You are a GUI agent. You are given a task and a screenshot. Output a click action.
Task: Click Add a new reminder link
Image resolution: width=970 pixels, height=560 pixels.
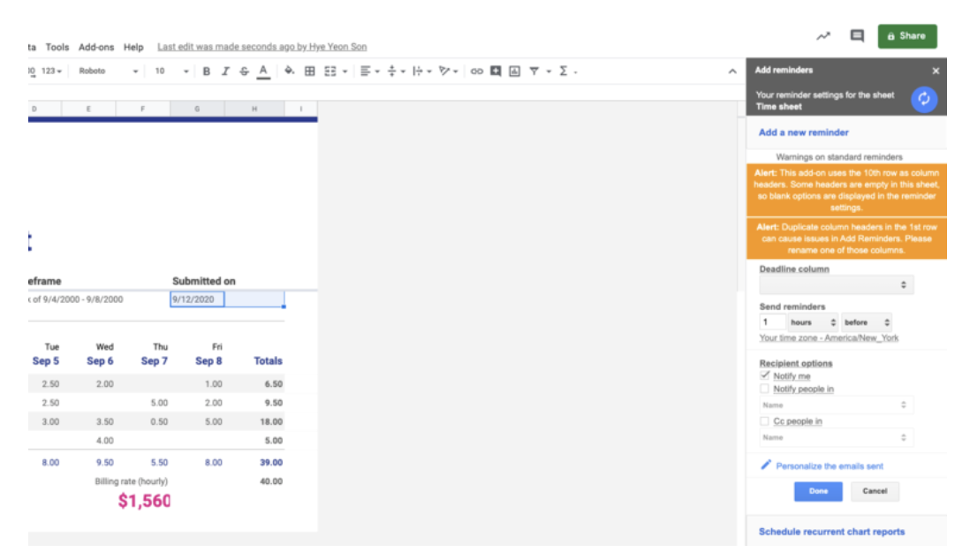tap(804, 132)
